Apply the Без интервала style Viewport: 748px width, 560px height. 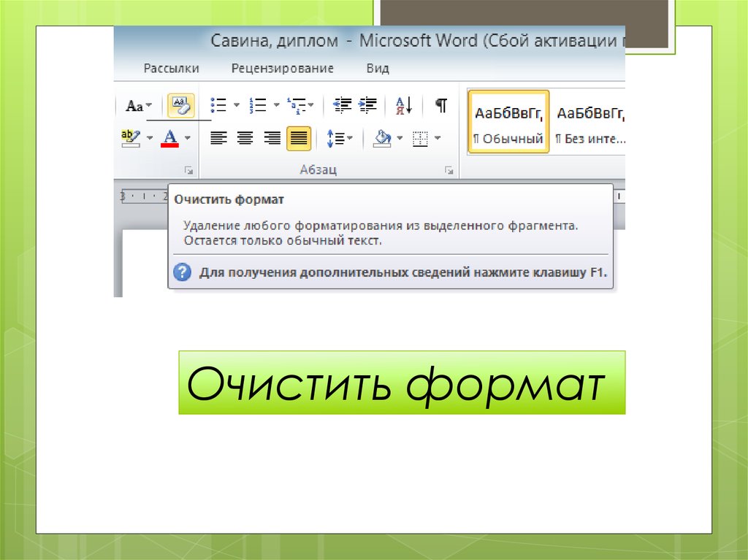pos(589,122)
